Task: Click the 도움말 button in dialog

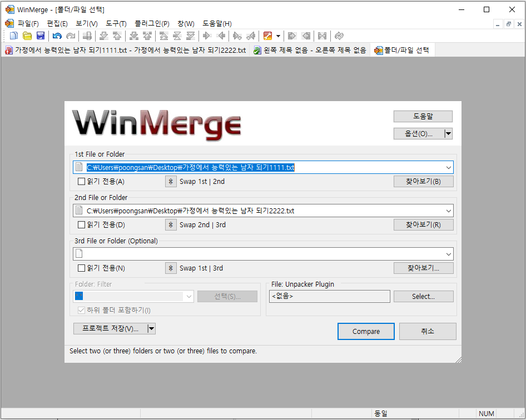Action: point(423,116)
